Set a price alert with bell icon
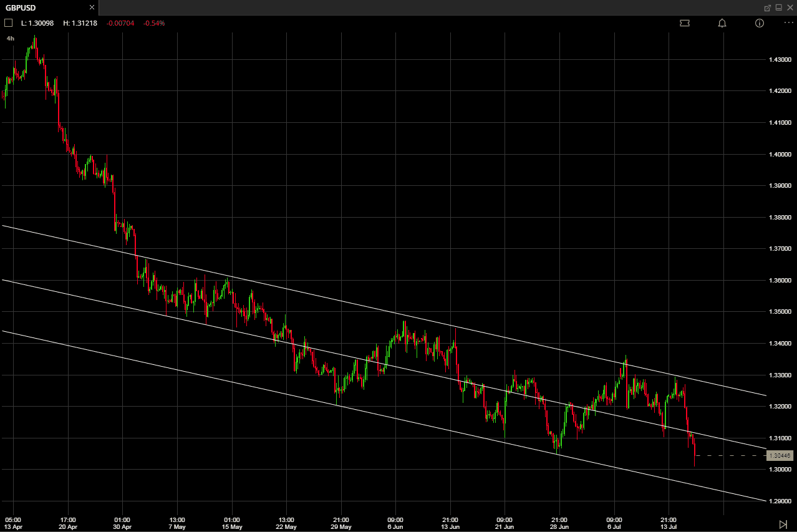This screenshot has height=532, width=797. coord(722,23)
